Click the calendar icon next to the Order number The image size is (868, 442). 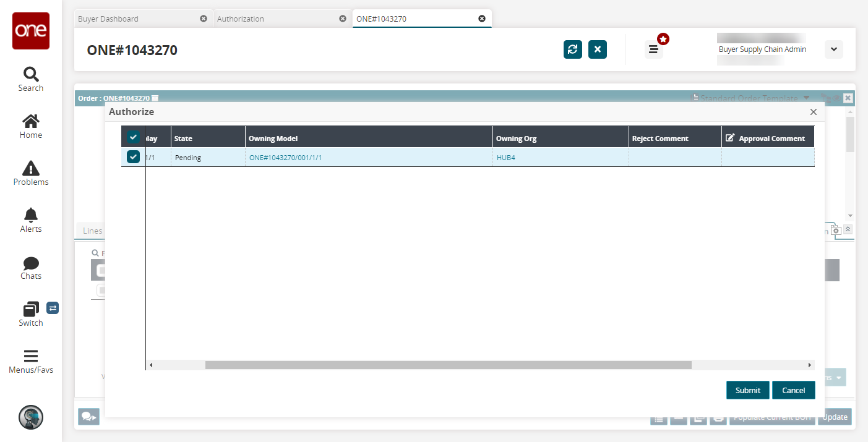click(x=155, y=98)
